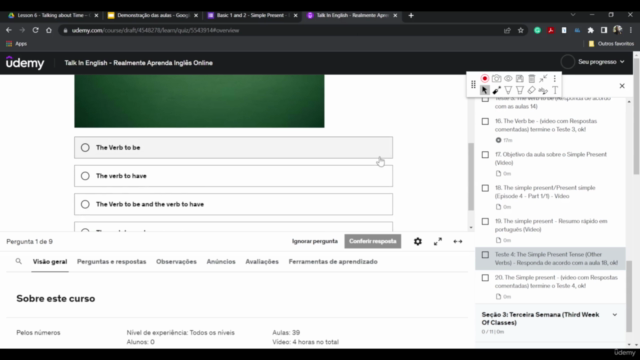Screen dimensions: 640x360
Task: Switch to 'Basic 1 and 2 - Simple Present' tab
Action: pos(252,16)
